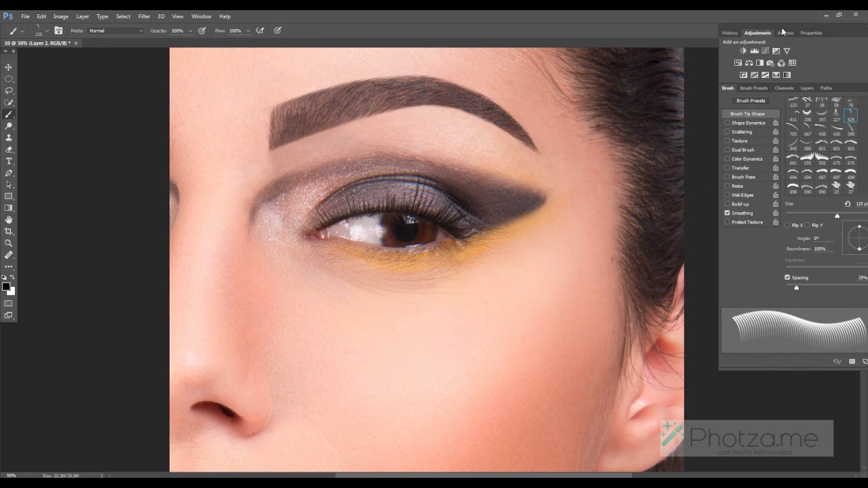
Task: Open status bar document info arrow
Action: pyautogui.click(x=102, y=476)
